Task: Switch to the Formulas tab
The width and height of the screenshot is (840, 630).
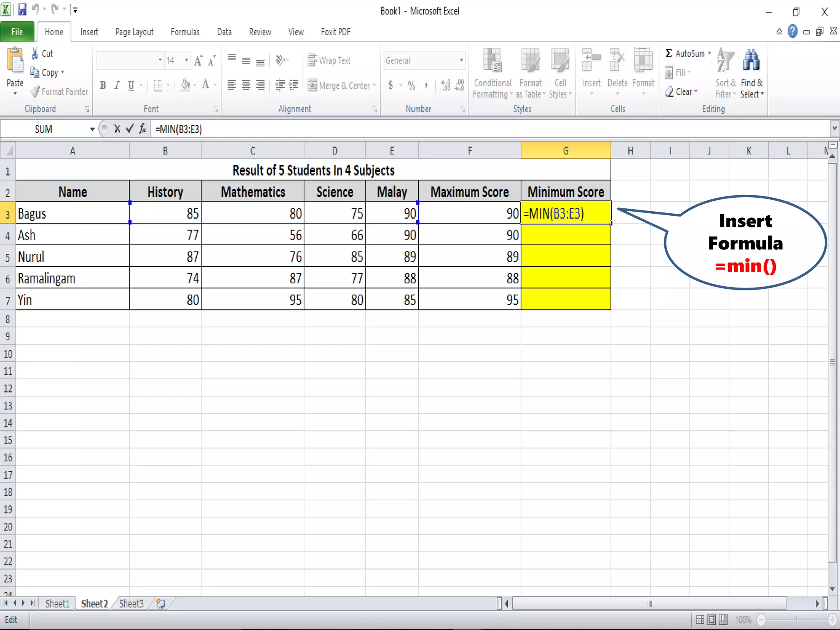Action: click(x=185, y=32)
